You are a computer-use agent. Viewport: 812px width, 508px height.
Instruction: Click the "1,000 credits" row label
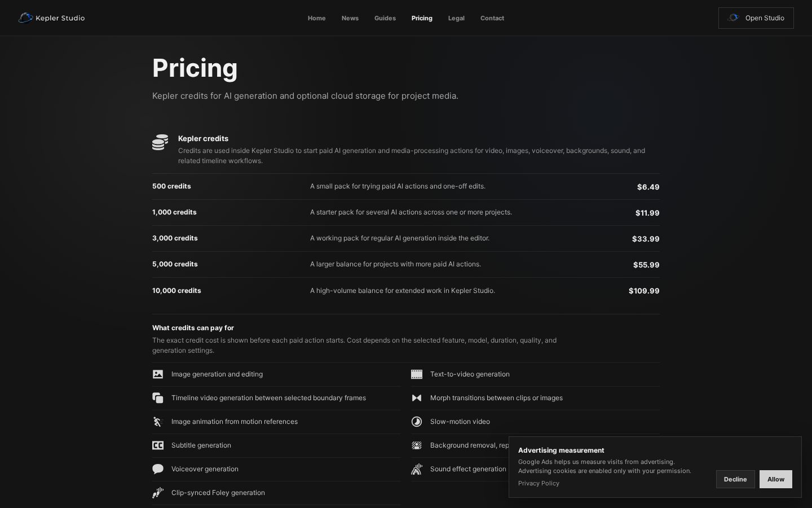tap(174, 212)
